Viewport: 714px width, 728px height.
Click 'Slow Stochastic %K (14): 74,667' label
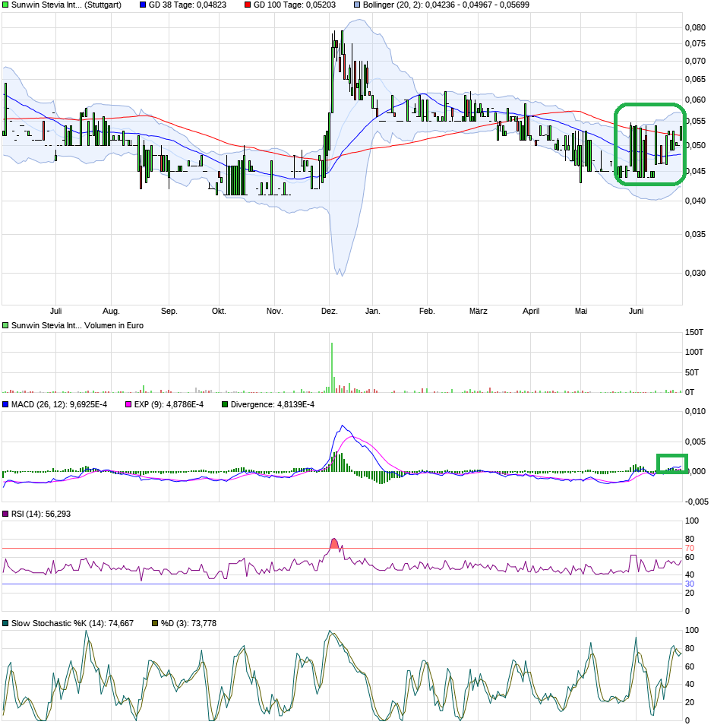72,624
